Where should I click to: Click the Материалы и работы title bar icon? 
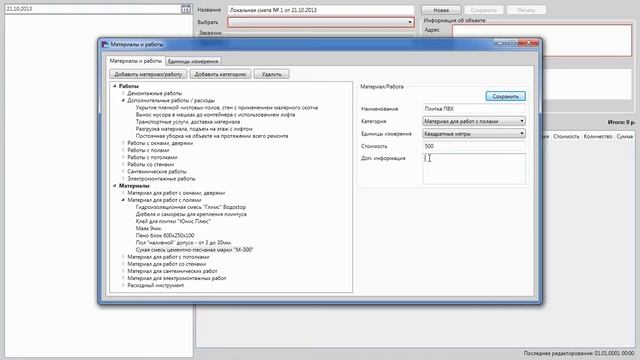tap(105, 44)
